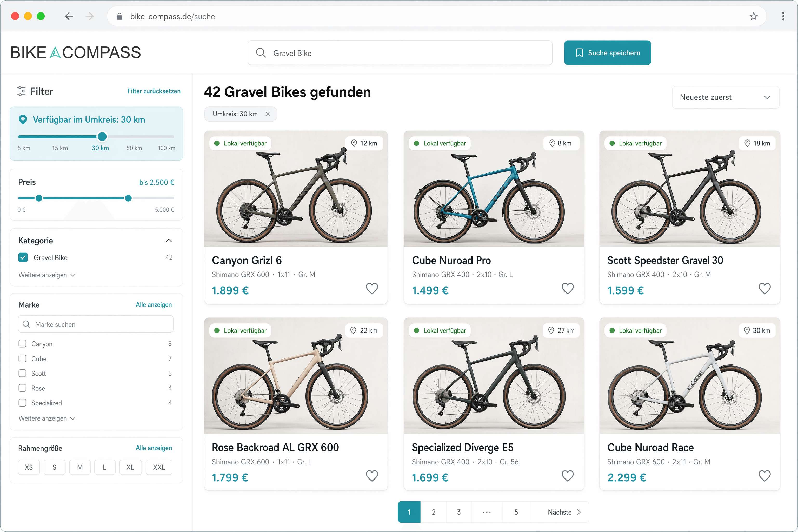This screenshot has width=798, height=532.
Task: Click the Gravel Bike search field
Action: (400, 52)
